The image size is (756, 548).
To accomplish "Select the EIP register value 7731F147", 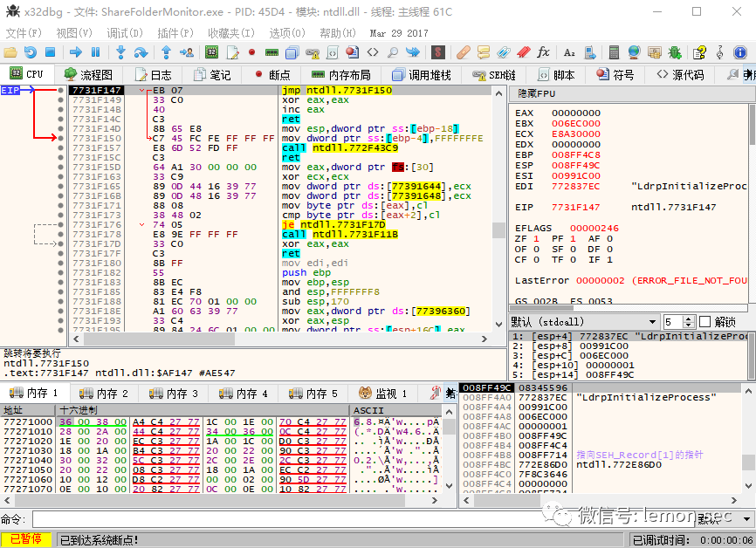I will 575,208.
